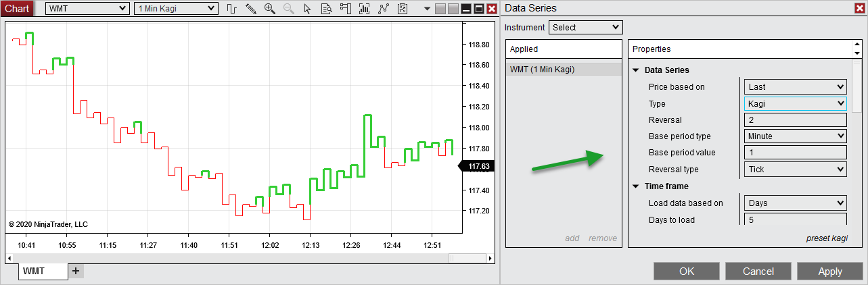Collapse the Data Series section
The image size is (868, 285).
pos(636,70)
